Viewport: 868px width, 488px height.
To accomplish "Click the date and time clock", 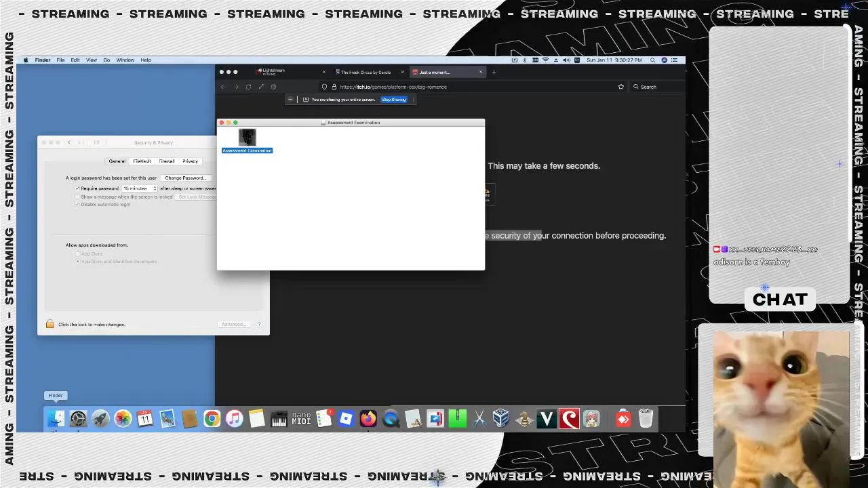I will [614, 60].
